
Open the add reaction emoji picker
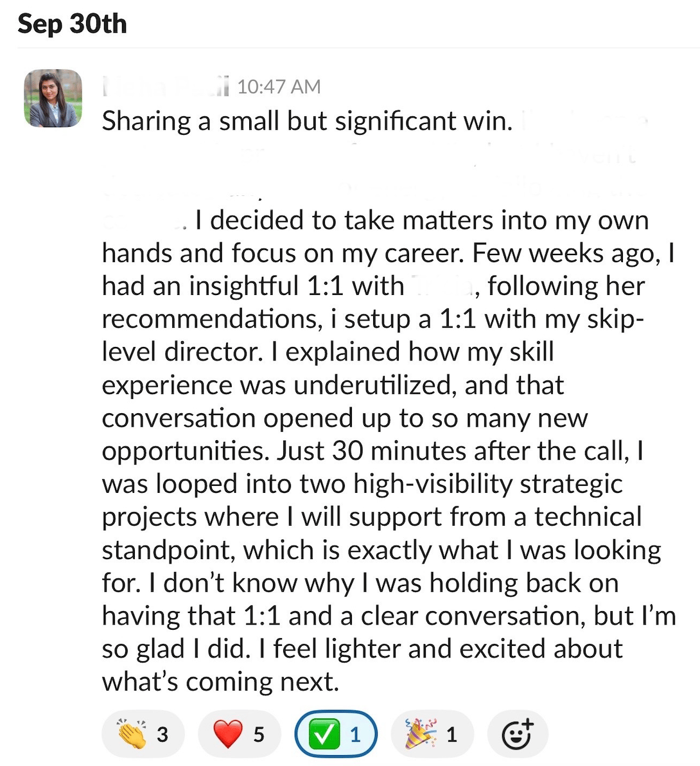(x=518, y=734)
